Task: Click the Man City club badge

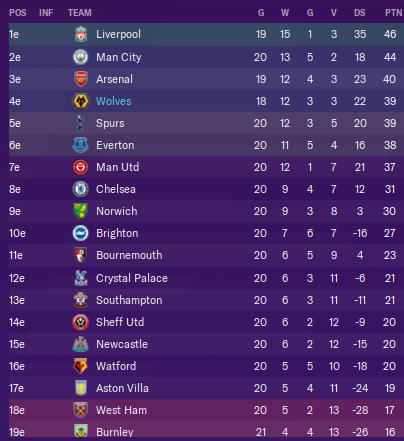Action: [80, 57]
